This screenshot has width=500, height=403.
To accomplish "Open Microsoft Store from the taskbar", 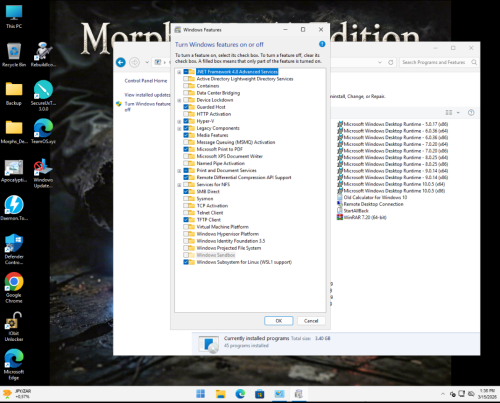I will tap(259, 394).
